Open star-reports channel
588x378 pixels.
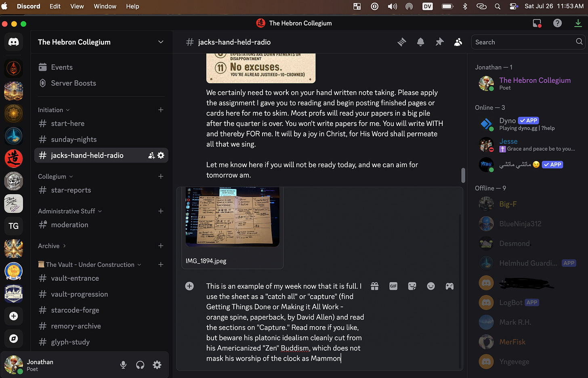pyautogui.click(x=101, y=190)
